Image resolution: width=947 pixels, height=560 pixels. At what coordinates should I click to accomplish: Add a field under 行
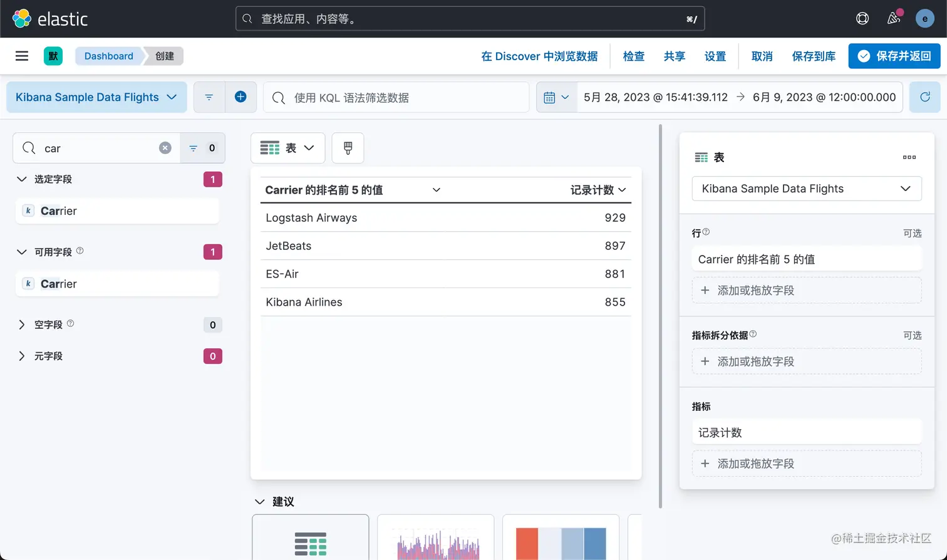click(807, 291)
